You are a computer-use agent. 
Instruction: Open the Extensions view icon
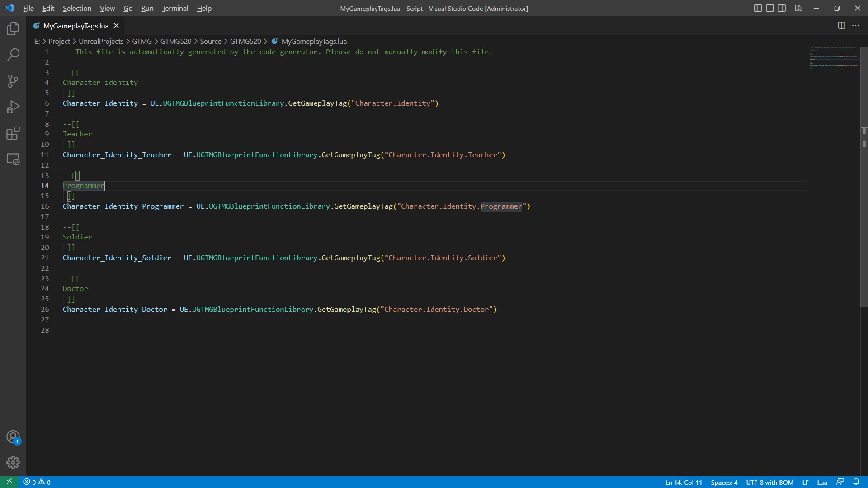pyautogui.click(x=13, y=133)
